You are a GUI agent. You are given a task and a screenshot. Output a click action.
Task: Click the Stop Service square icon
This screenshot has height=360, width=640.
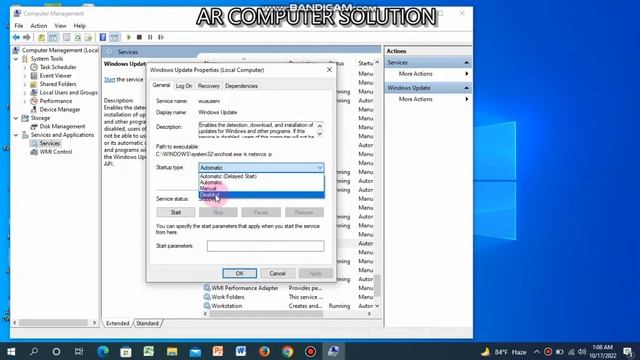tap(139, 38)
